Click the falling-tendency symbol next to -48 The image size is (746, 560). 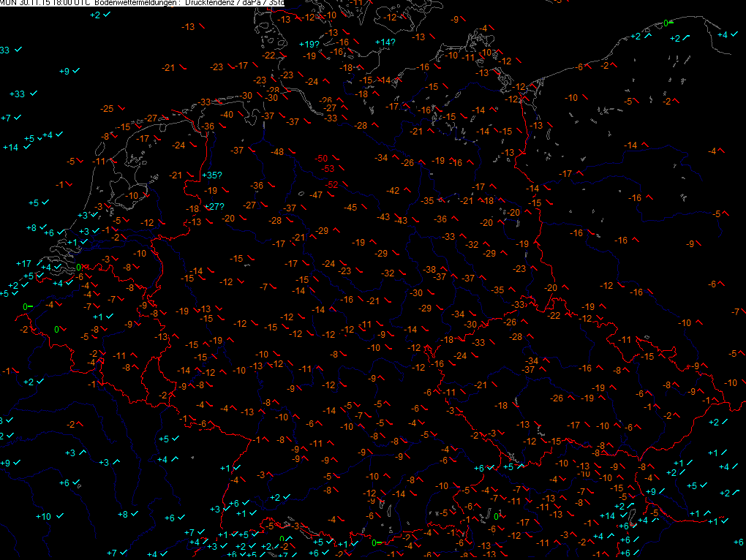(x=292, y=152)
